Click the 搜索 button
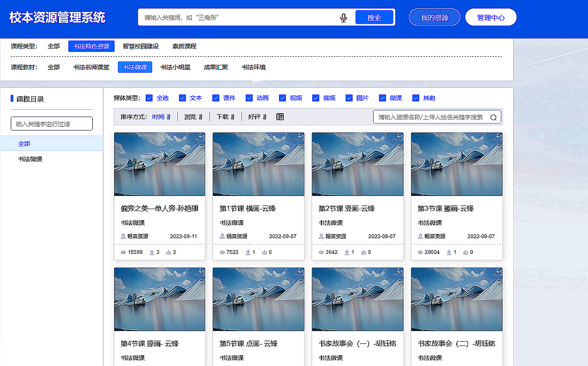 [374, 17]
